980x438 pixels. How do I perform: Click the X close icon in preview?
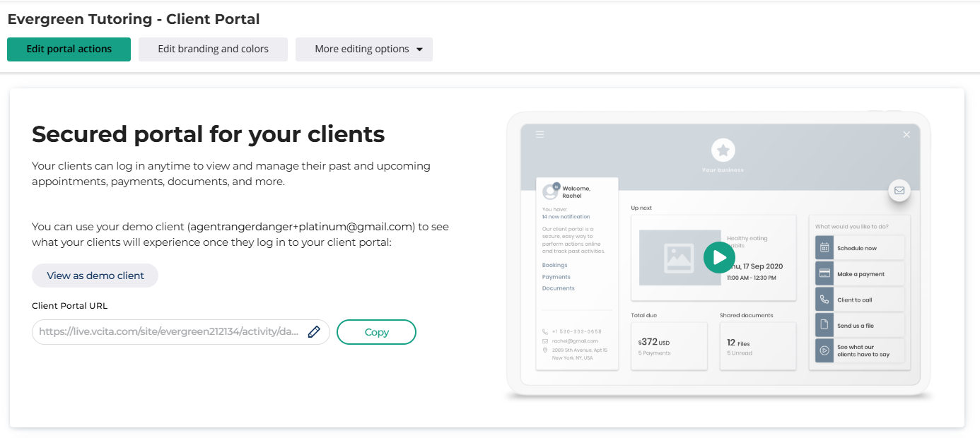(906, 134)
